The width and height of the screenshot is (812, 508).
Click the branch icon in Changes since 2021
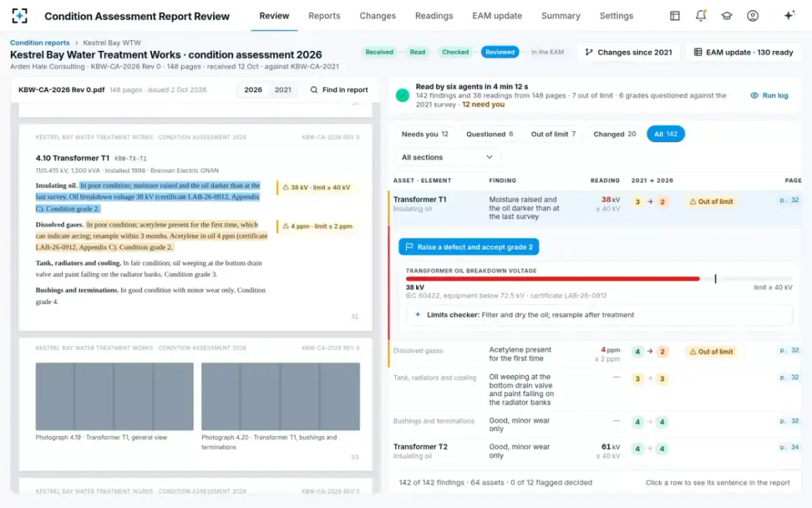tap(589, 52)
